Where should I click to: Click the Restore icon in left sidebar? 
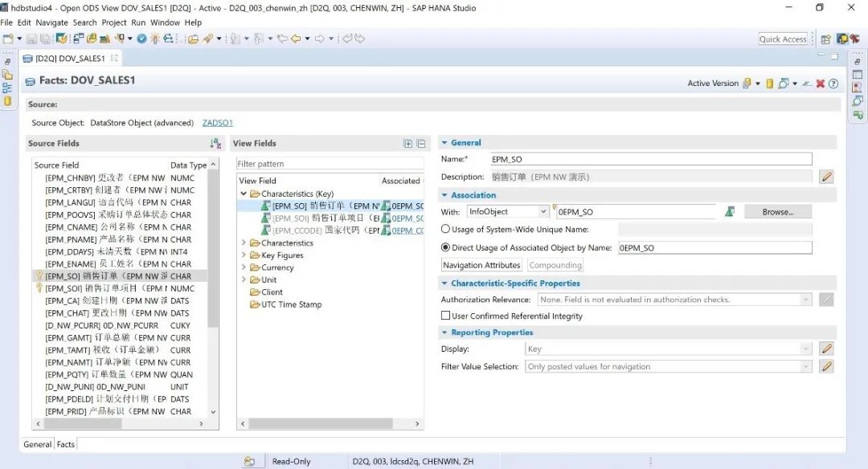tap(8, 62)
